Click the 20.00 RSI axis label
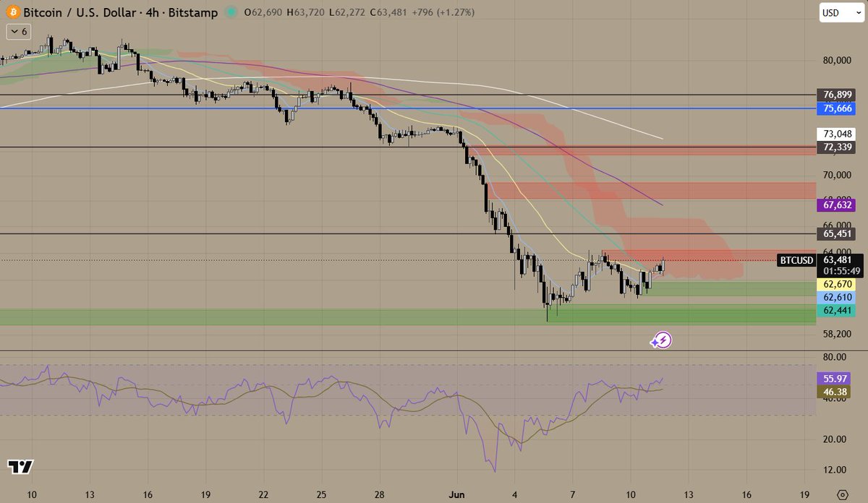 (x=835, y=439)
